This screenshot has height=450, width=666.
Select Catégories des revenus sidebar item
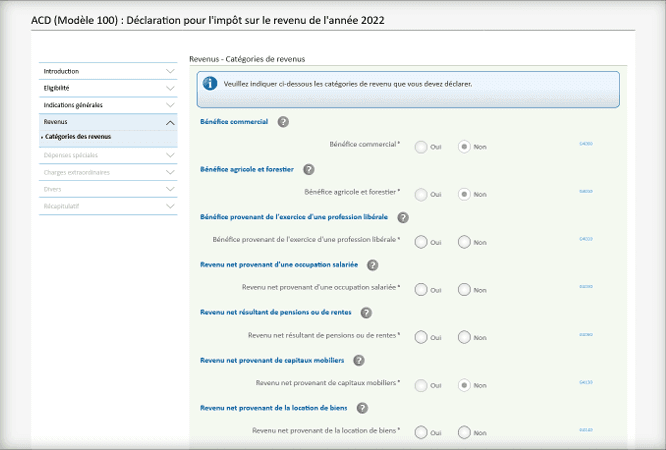(x=78, y=137)
